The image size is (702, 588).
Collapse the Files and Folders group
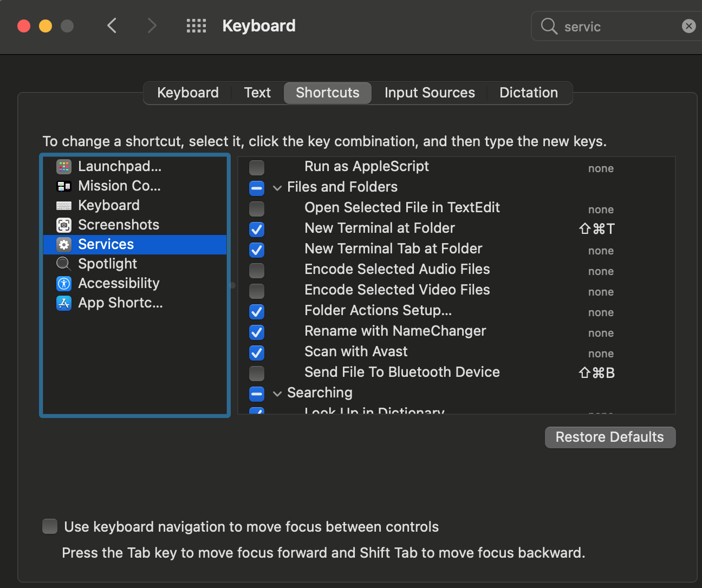coord(277,188)
